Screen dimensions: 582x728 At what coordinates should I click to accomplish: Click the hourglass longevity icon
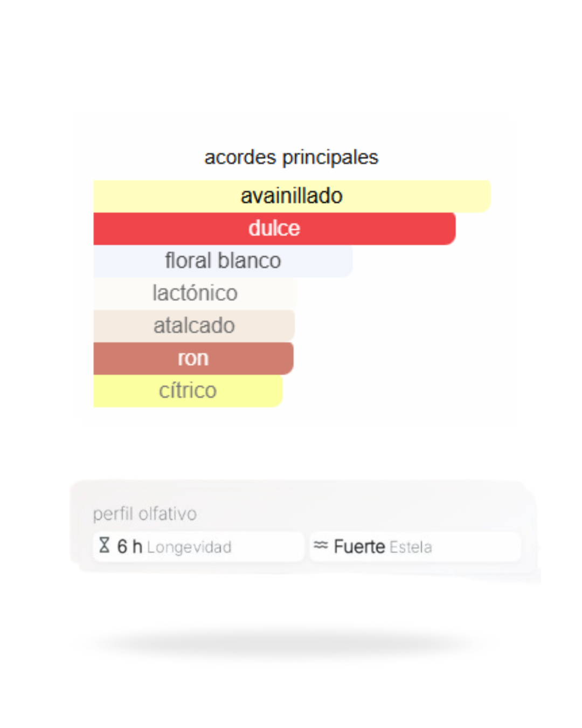click(x=105, y=545)
